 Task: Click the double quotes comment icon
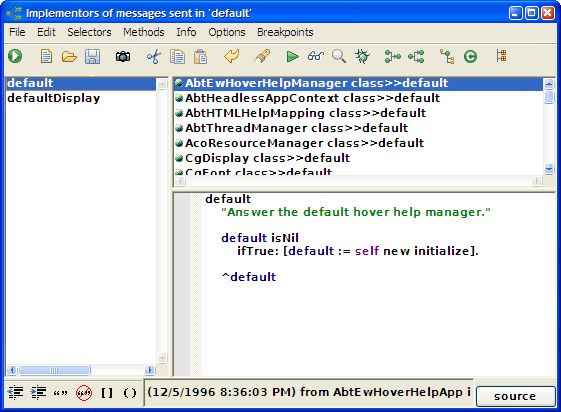click(60, 393)
